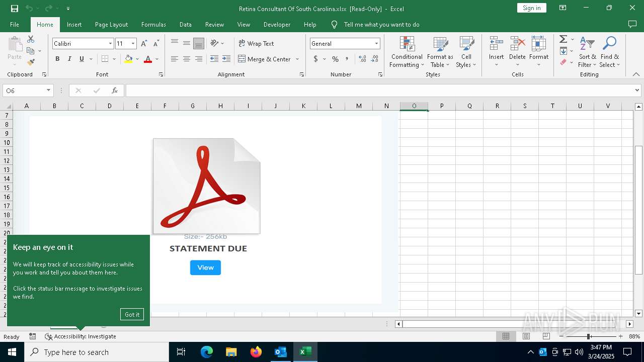Screen dimensions: 644x362
Task: Switch to the Insert tab
Action: click(x=74, y=25)
